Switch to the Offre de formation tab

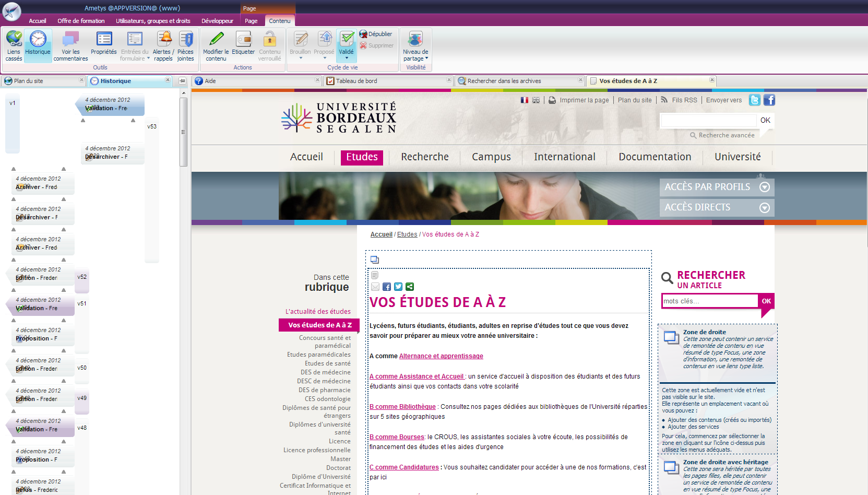click(81, 21)
